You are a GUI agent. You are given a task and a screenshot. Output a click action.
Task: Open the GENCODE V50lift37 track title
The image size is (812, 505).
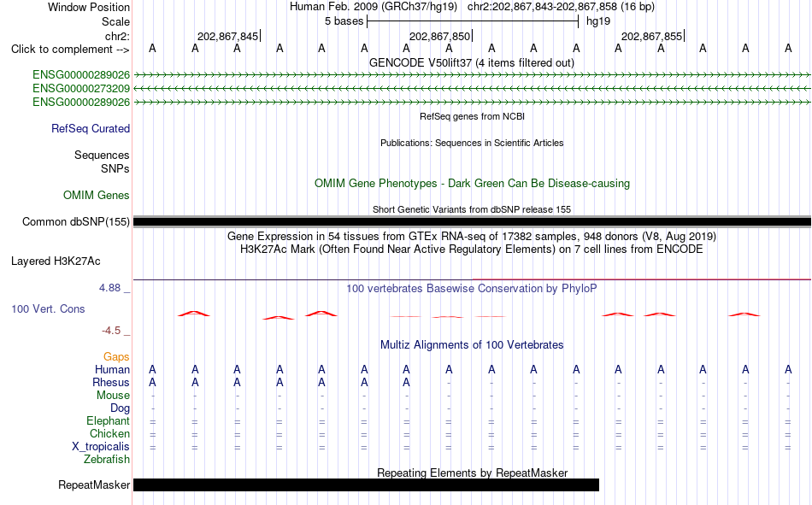472,62
